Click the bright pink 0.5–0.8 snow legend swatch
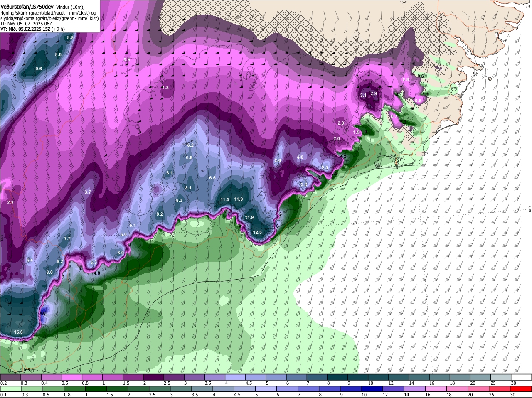 tap(71, 377)
